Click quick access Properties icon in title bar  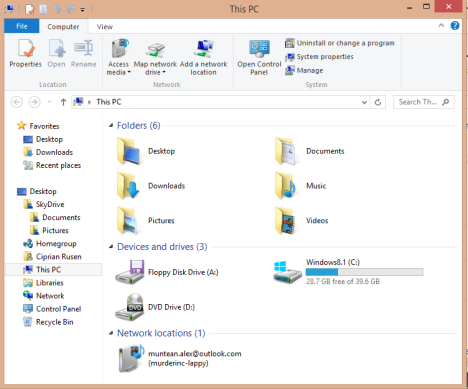30,9
